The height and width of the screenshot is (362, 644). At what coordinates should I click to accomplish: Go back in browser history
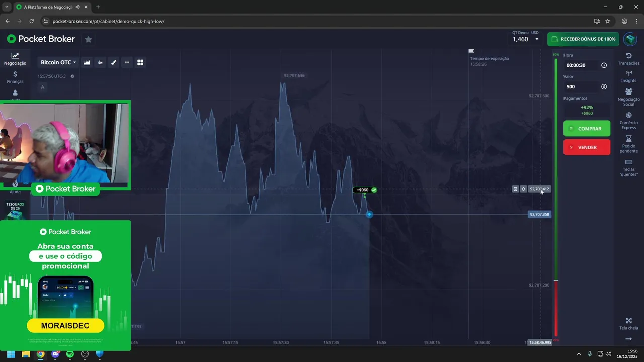(7, 21)
